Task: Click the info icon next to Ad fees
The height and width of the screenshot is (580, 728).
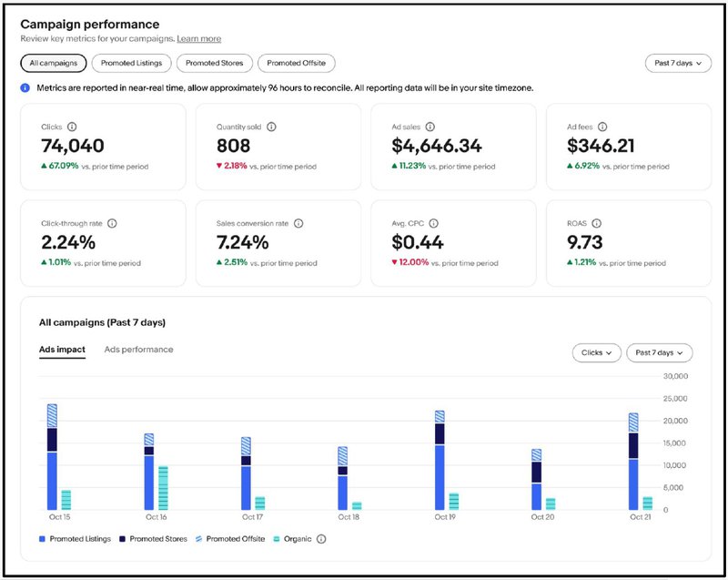Action: click(602, 127)
